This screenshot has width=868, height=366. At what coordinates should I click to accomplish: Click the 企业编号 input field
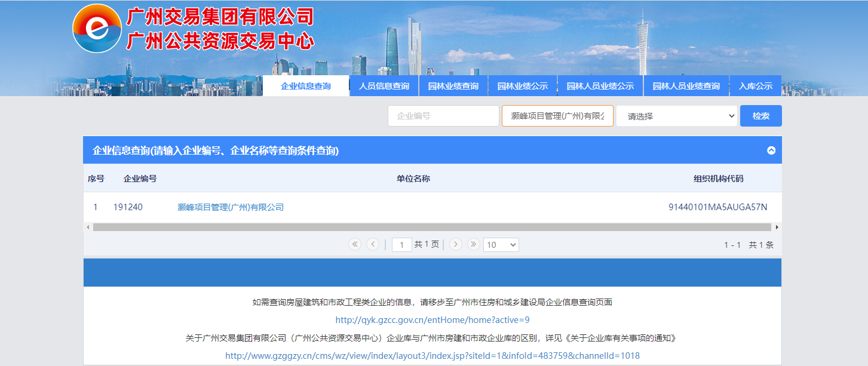click(x=443, y=116)
